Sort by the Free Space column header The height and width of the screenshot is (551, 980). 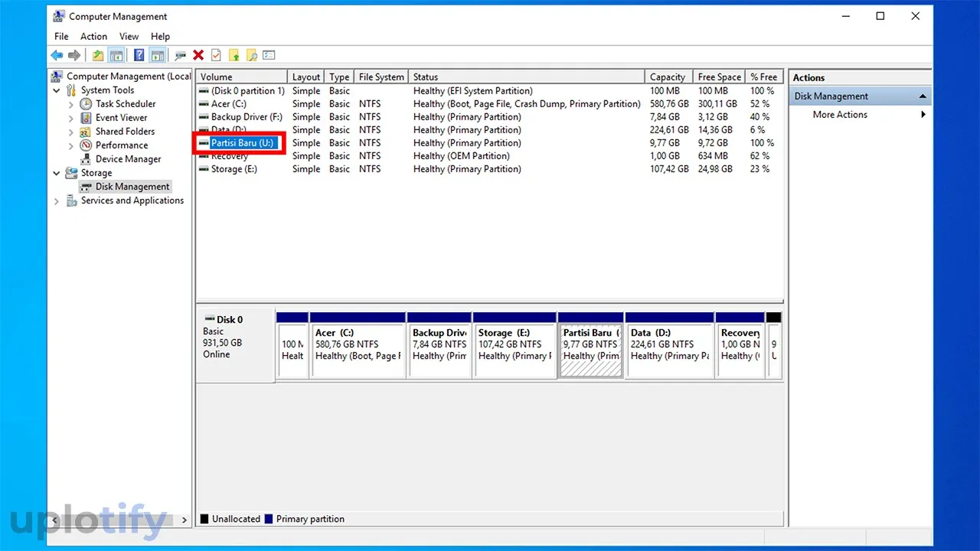[x=719, y=77]
